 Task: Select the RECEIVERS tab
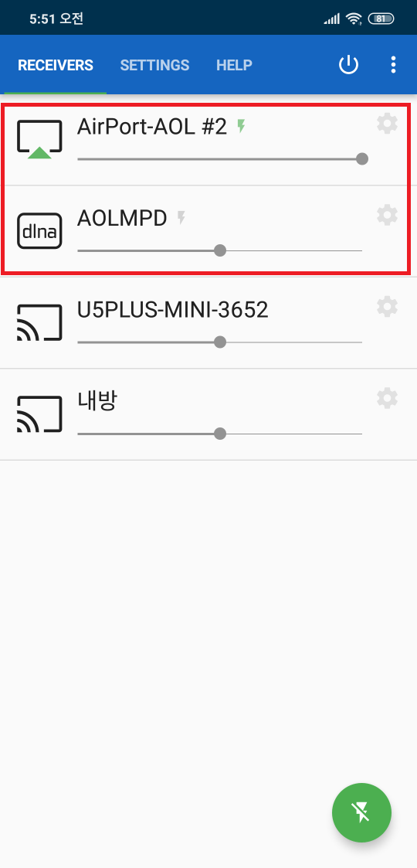point(56,66)
